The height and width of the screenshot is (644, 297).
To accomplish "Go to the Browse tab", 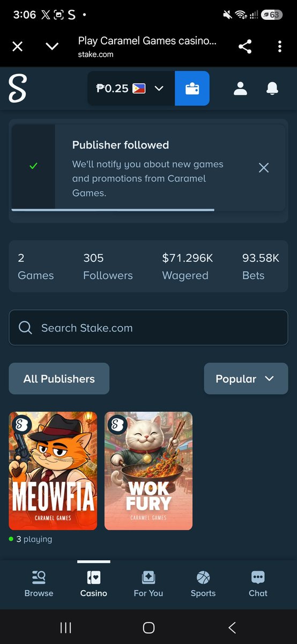I will tap(39, 584).
